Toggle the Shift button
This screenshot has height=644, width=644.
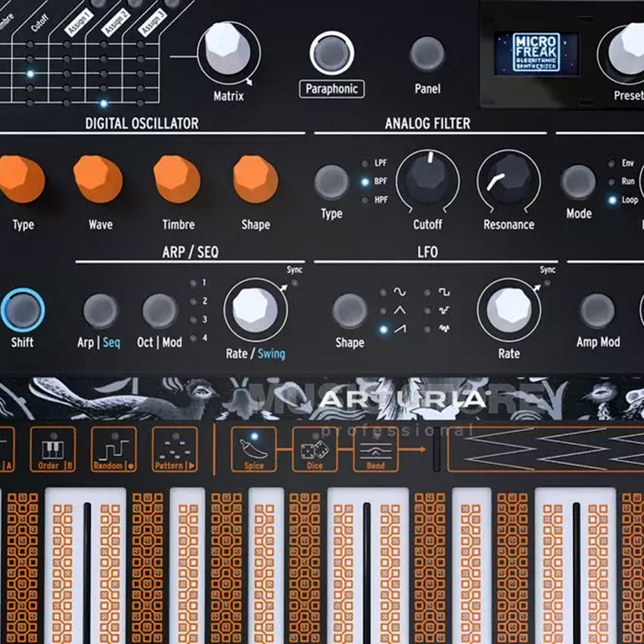pyautogui.click(x=22, y=310)
